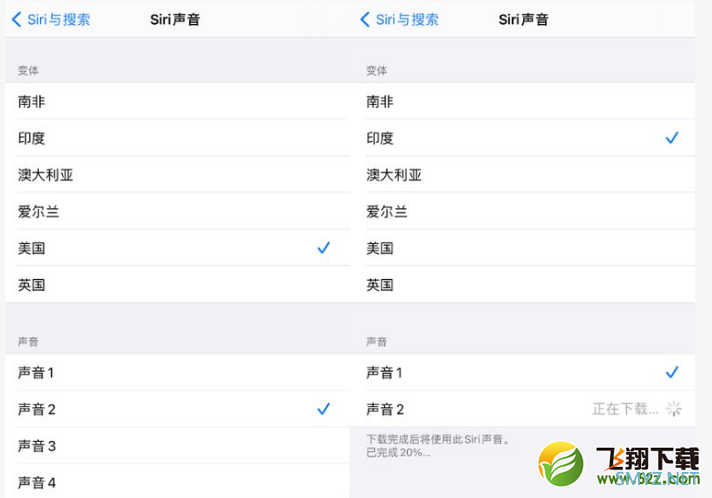Image resolution: width=712 pixels, height=498 pixels.
Task: Choose 声音 4 in left screen
Action: click(177, 481)
